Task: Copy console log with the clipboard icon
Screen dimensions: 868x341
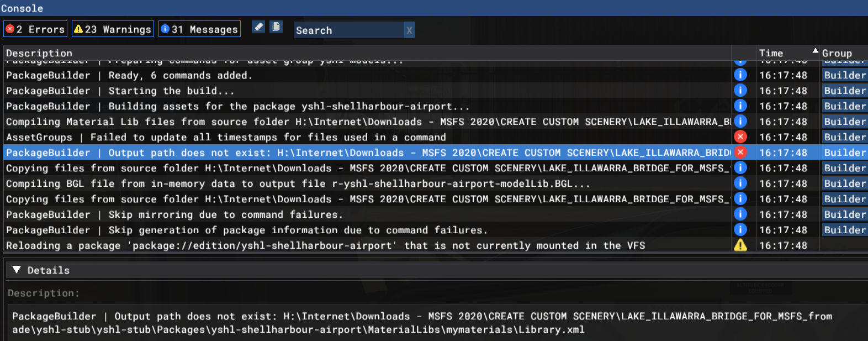Action: point(276,27)
